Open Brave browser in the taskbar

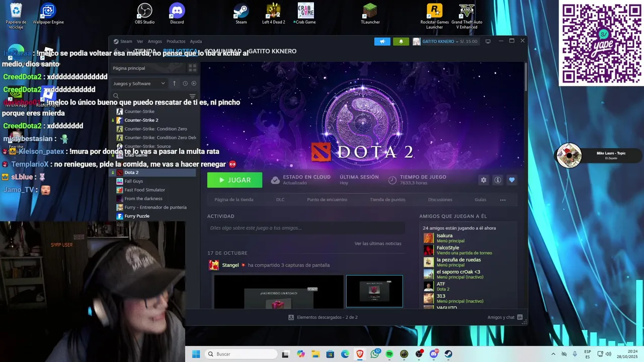(360, 354)
